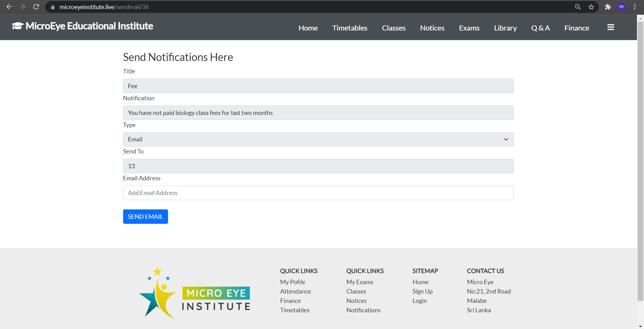
Task: Open the Notifications footer link
Action: [x=363, y=310]
